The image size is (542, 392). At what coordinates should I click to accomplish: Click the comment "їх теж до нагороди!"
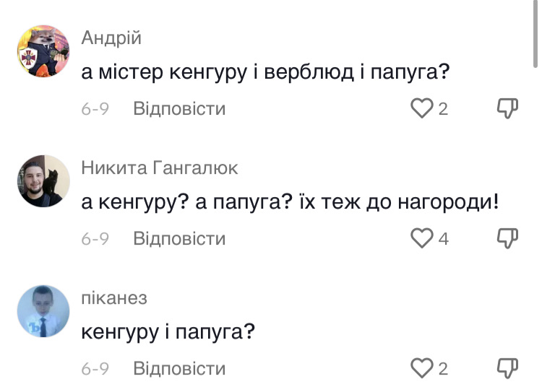tap(289, 203)
